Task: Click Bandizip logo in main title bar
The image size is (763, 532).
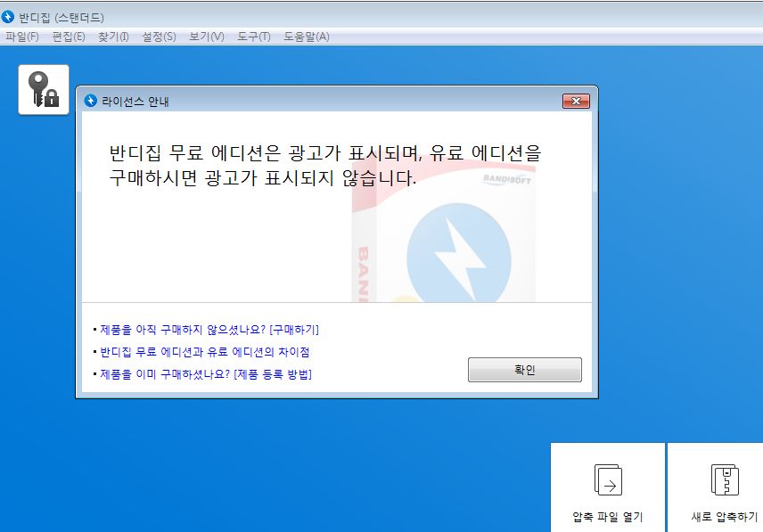Action: click(x=8, y=17)
